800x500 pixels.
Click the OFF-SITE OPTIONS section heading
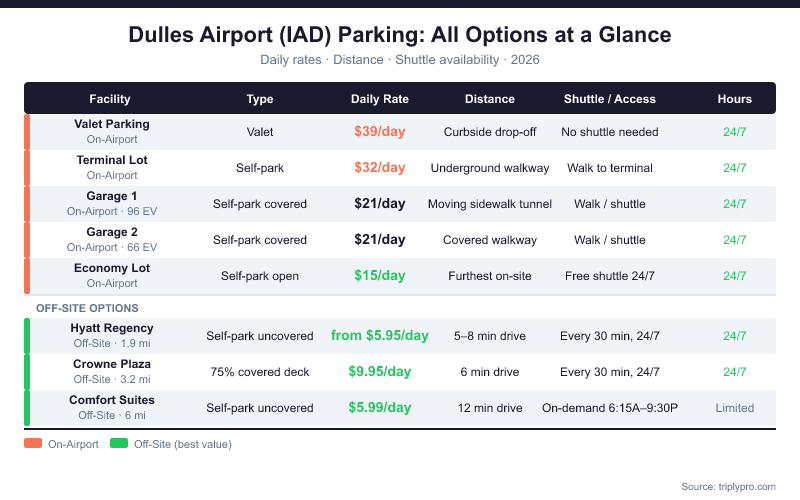(87, 308)
